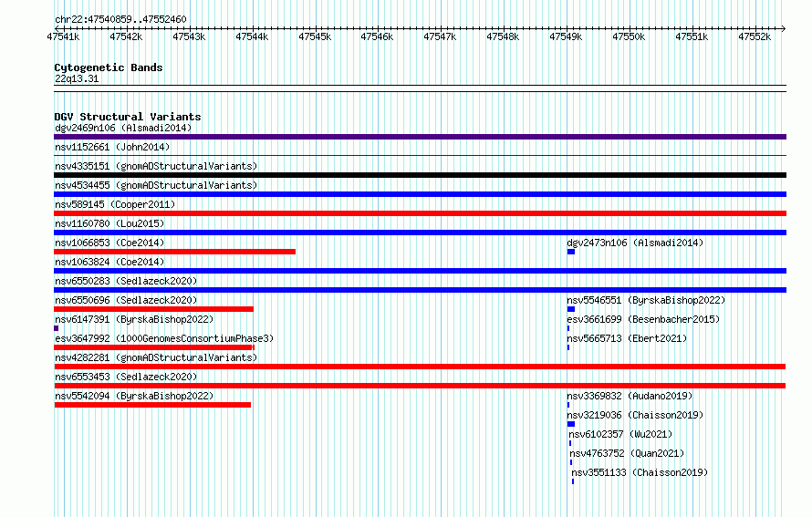The image size is (812, 517).
Task: Select the blue bar under nsv6550283
Action: [420, 290]
